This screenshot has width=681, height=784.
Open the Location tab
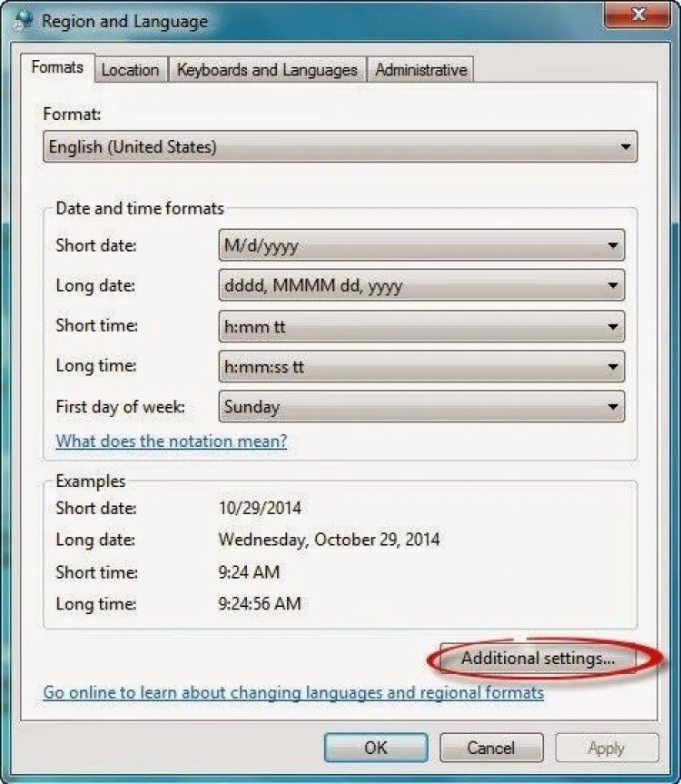(130, 70)
